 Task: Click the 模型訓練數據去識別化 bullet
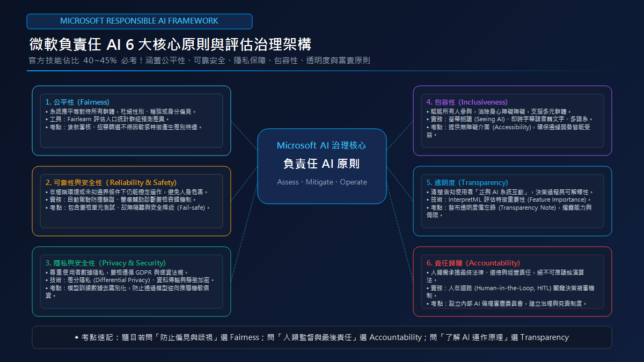coord(127,292)
